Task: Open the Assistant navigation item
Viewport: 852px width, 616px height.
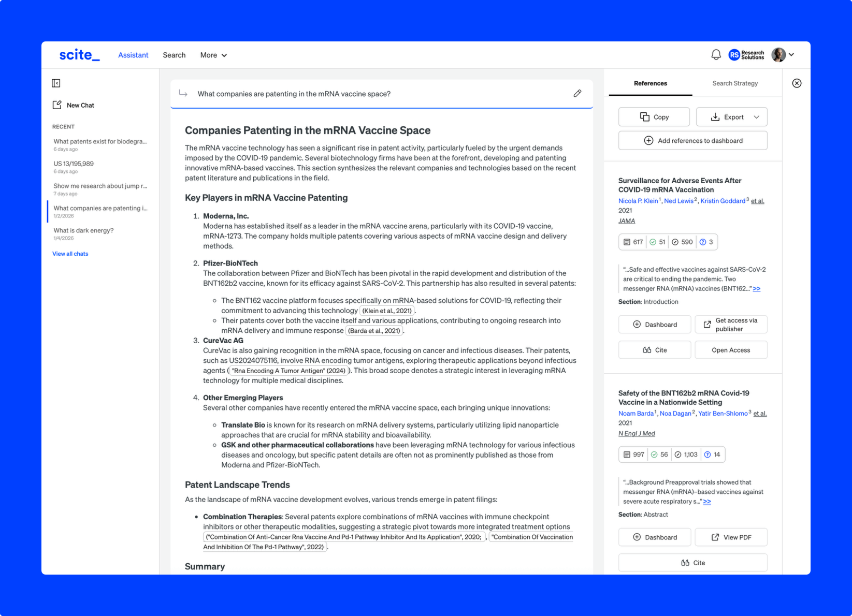Action: 133,55
